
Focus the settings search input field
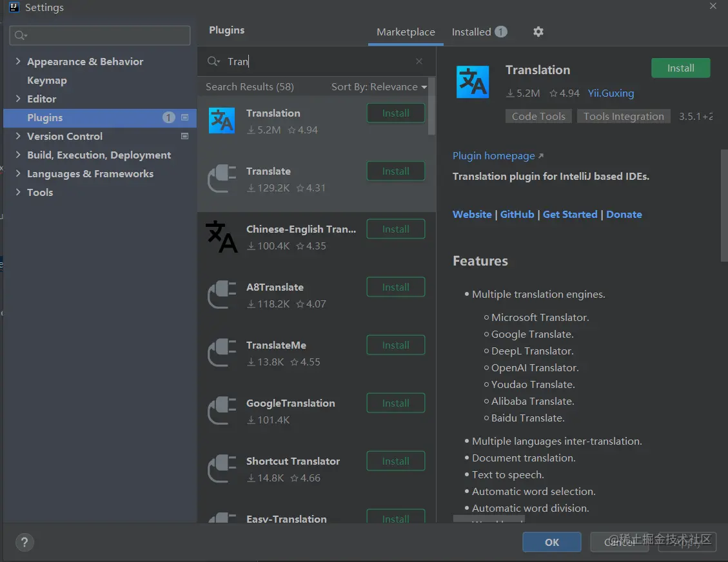coord(100,35)
